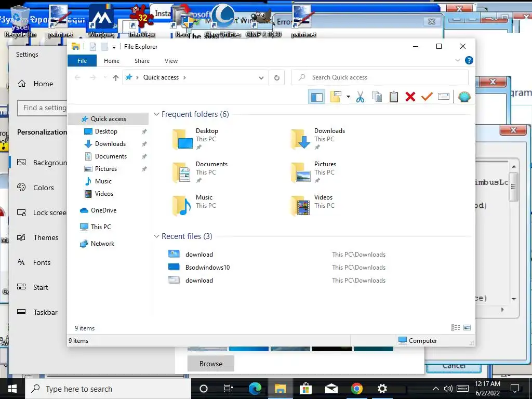The height and width of the screenshot is (399, 532).
Task: Open the Share ribbon tab
Action: coord(142,61)
